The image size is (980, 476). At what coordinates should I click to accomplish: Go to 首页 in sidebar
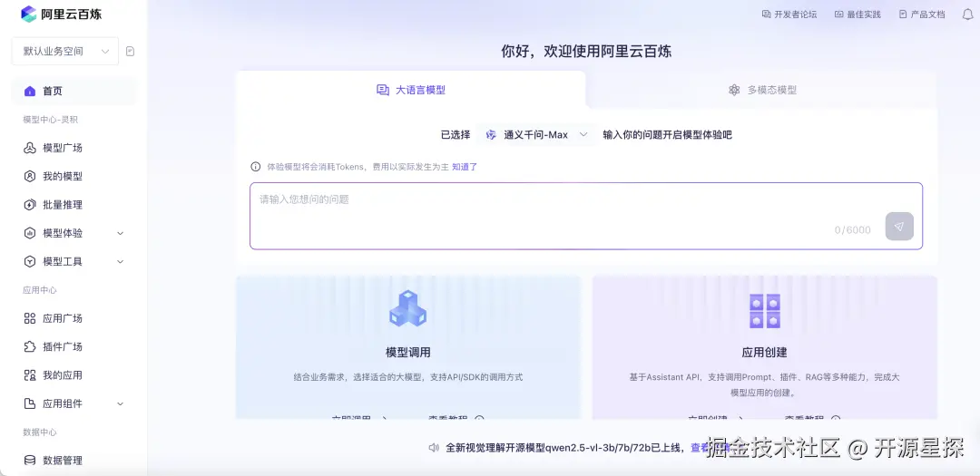(x=73, y=92)
